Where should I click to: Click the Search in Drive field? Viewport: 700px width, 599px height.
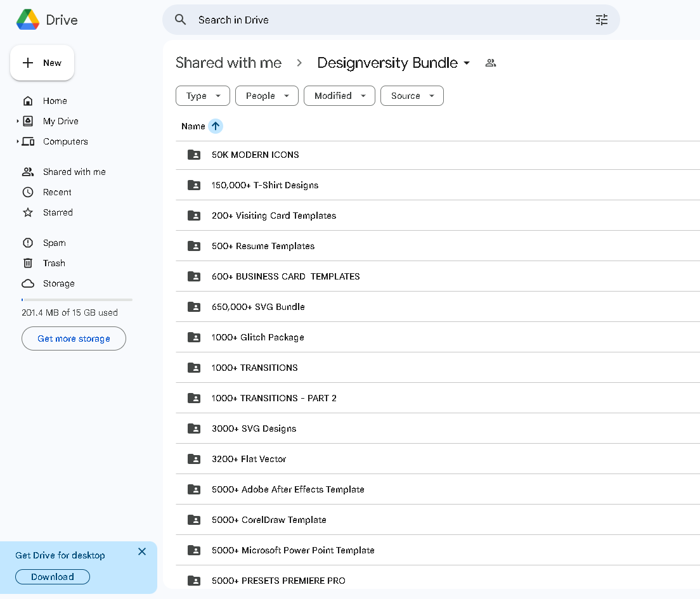(380, 20)
